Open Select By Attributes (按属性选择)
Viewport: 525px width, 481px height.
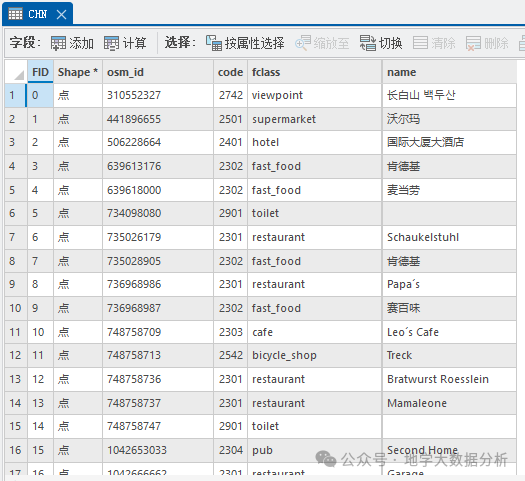245,43
